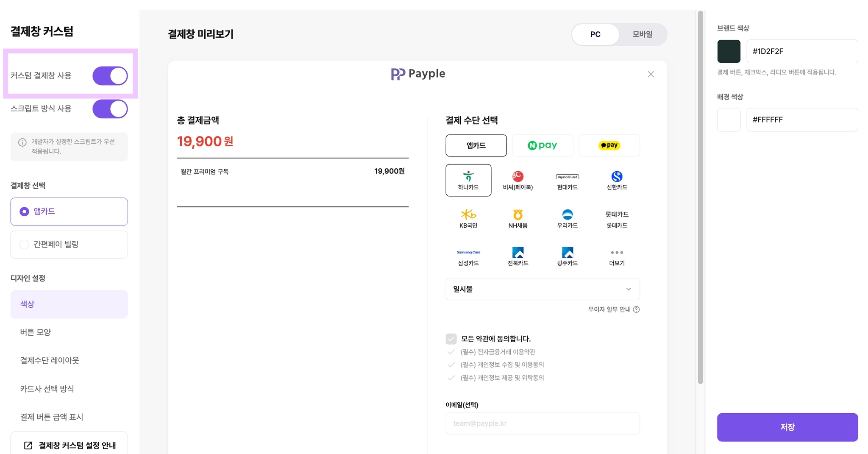Screen dimensions: 868x454
Task: Open the 일시불 installment dropdown
Action: pos(542,289)
